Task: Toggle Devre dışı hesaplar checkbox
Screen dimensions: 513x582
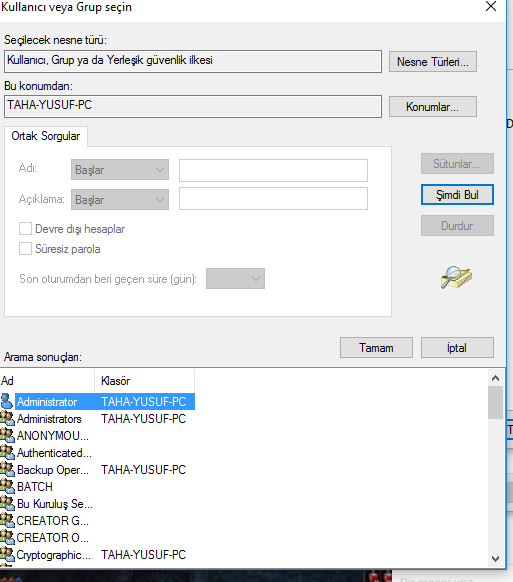Action: 25,229
